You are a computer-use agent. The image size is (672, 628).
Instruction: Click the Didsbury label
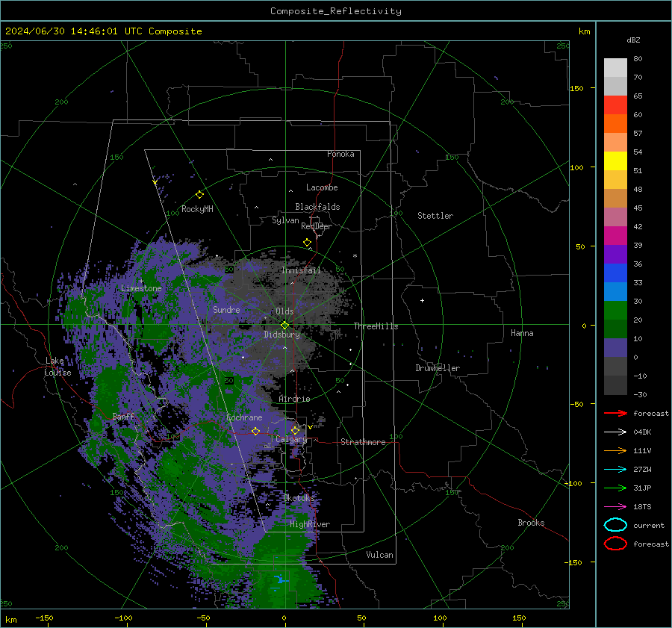(281, 335)
